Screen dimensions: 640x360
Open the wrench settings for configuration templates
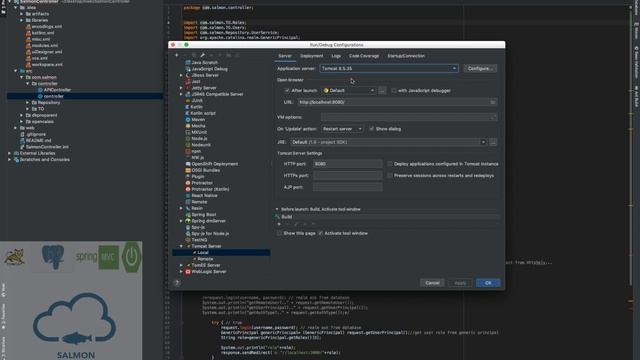202,55
